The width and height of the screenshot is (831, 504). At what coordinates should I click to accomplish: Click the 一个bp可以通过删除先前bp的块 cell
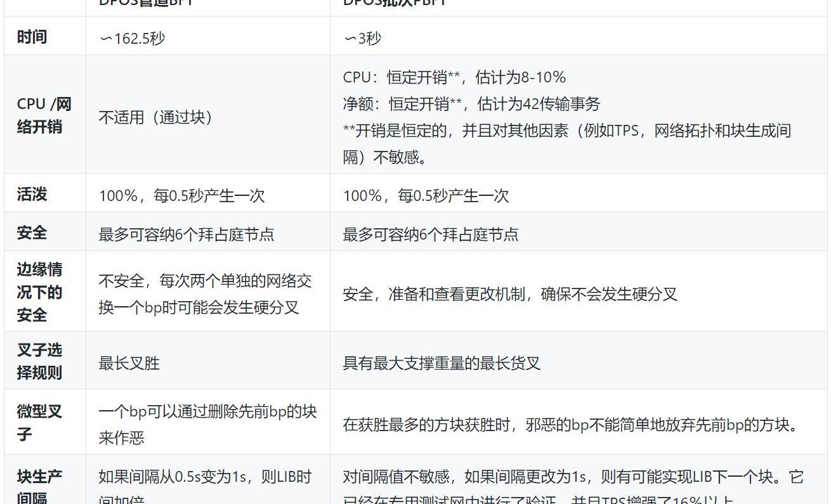(207, 424)
